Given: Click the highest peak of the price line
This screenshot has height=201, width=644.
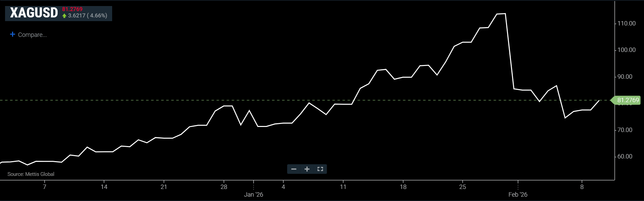Looking at the screenshot, I should click(505, 14).
